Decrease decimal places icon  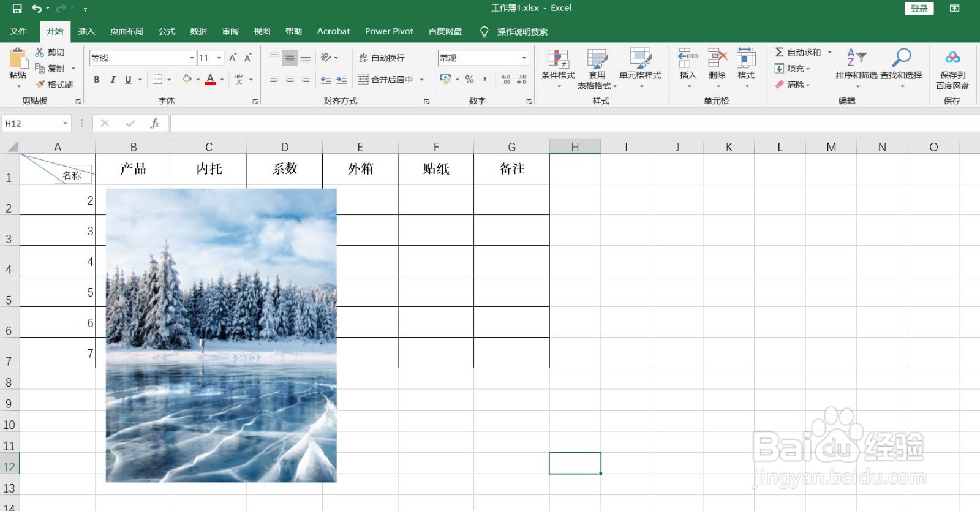(522, 80)
